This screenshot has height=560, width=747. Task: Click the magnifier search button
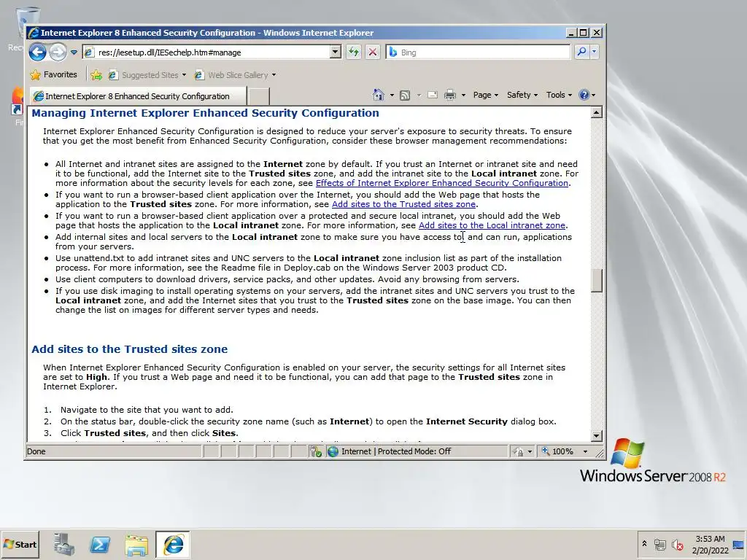581,52
